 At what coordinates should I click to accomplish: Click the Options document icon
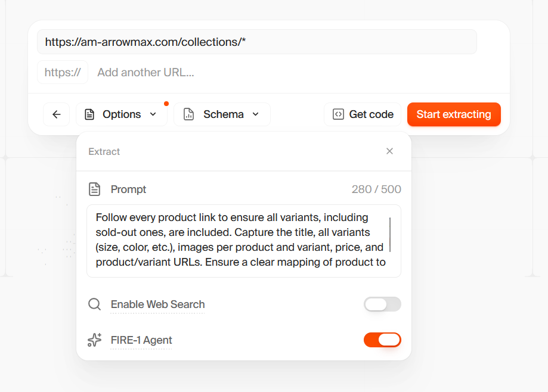click(89, 114)
